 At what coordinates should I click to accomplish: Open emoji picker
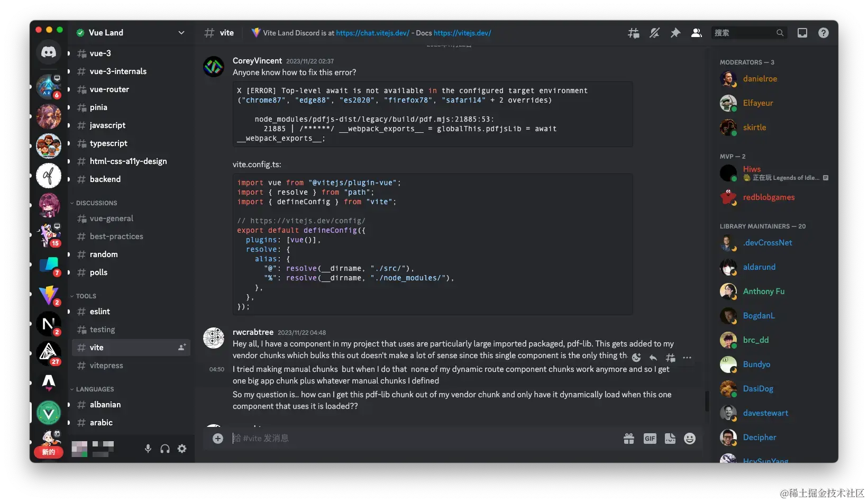click(690, 439)
